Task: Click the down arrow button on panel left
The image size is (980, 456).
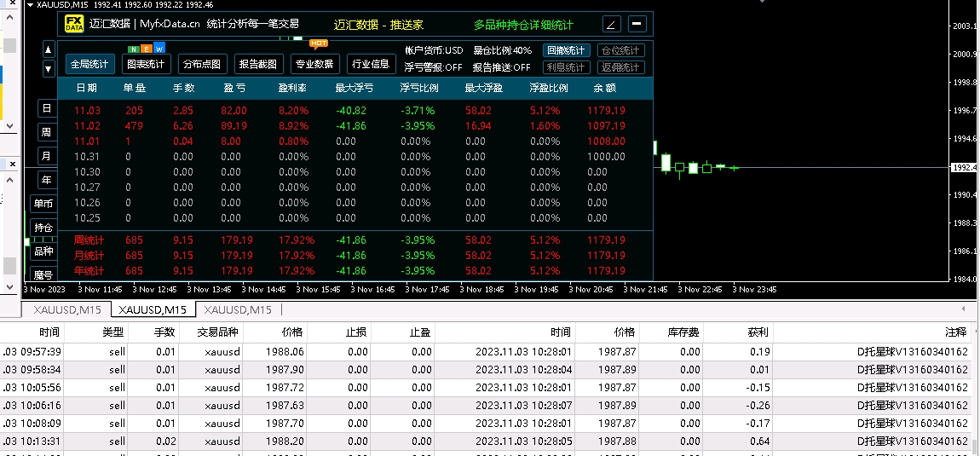Action: tap(48, 69)
